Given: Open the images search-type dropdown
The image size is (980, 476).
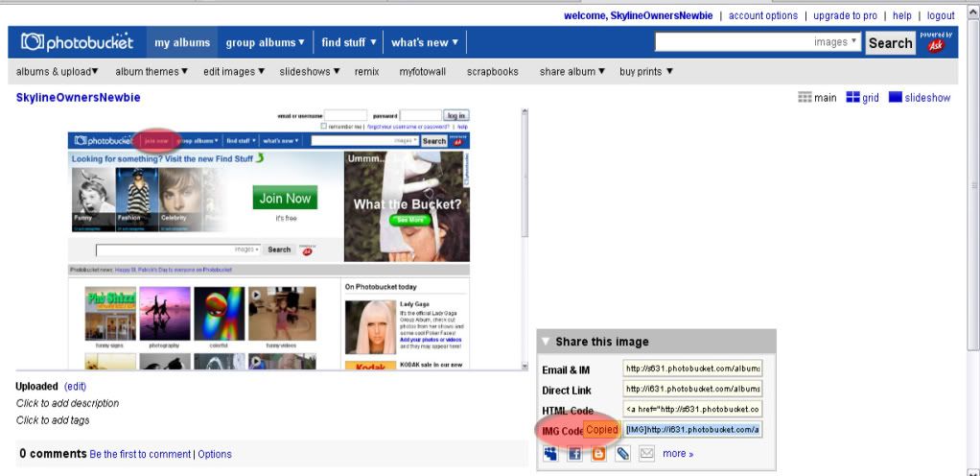Looking at the screenshot, I should (x=835, y=42).
